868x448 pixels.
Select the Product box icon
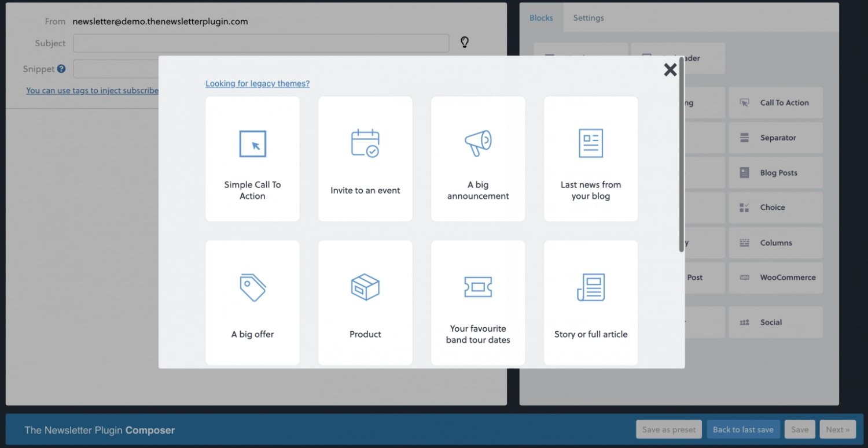[x=365, y=287]
